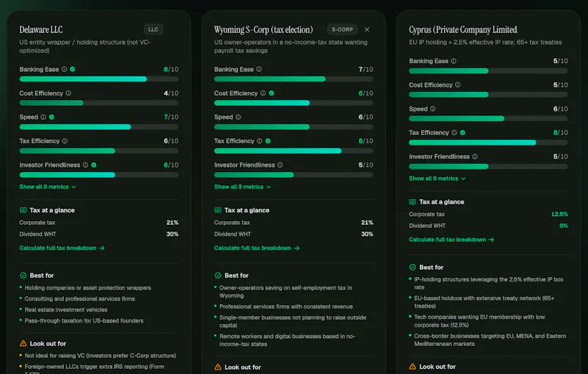
Task: Click 'Real estate investment vehicles' bullet
Action: pos(66,310)
